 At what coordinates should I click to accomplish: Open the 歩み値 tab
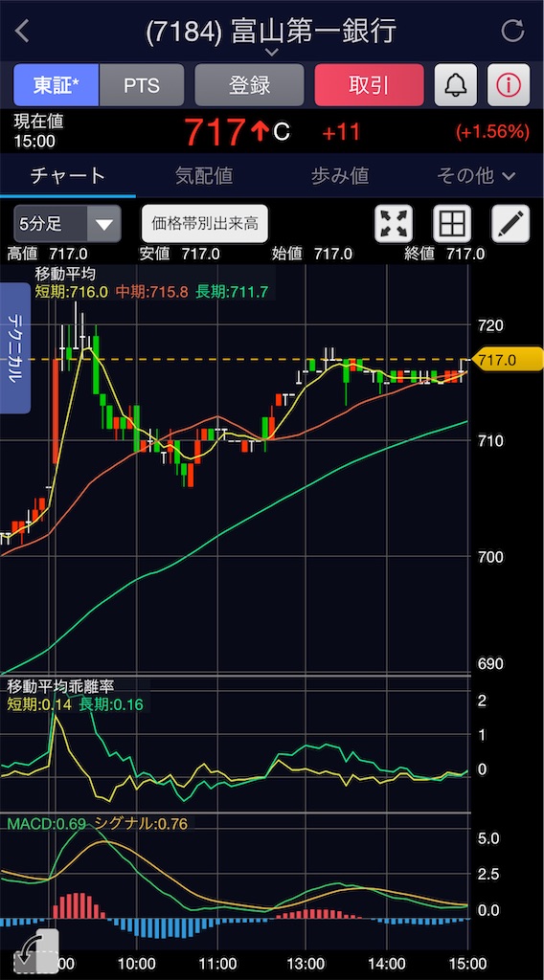(340, 176)
